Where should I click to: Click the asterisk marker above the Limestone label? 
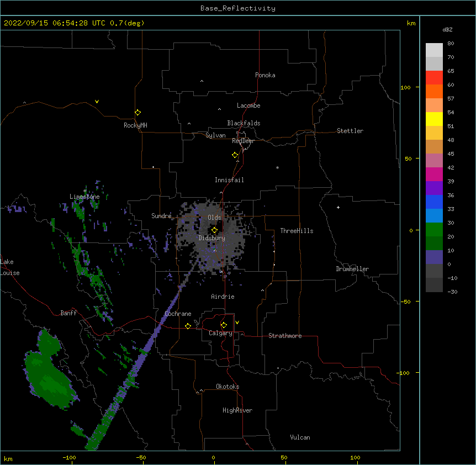pos(85,191)
